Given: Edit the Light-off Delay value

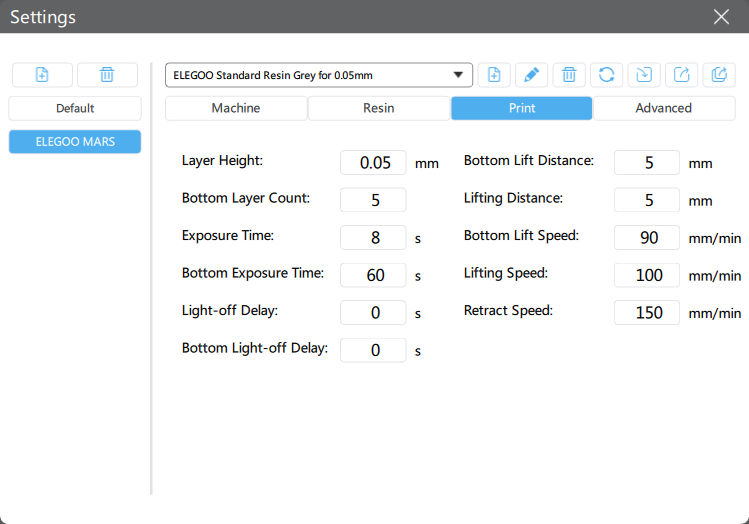Looking at the screenshot, I should tap(373, 312).
